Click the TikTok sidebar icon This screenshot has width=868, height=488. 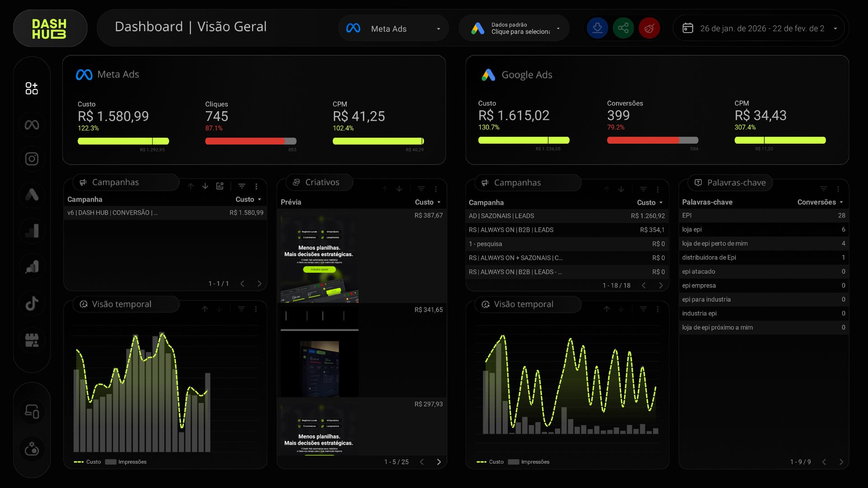(x=32, y=304)
